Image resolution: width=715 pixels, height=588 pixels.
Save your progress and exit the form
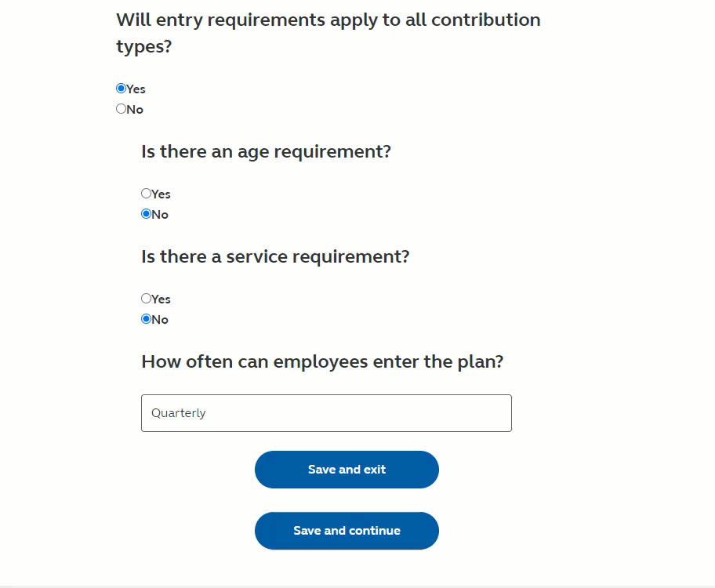pyautogui.click(x=347, y=469)
